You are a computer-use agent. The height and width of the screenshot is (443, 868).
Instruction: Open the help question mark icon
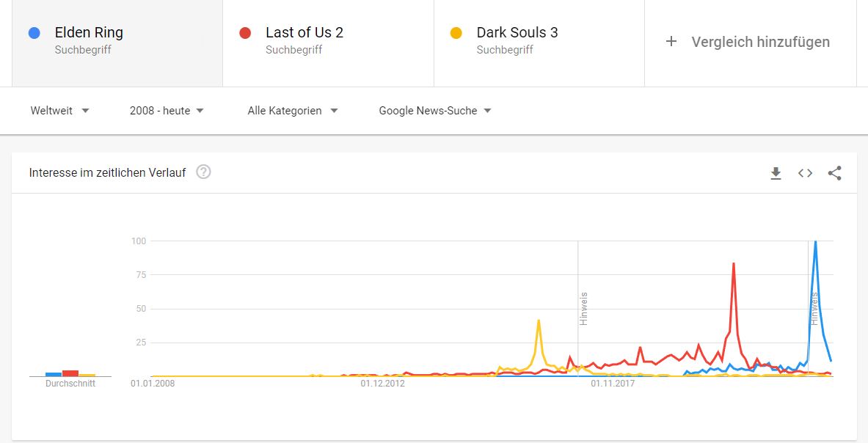204,172
